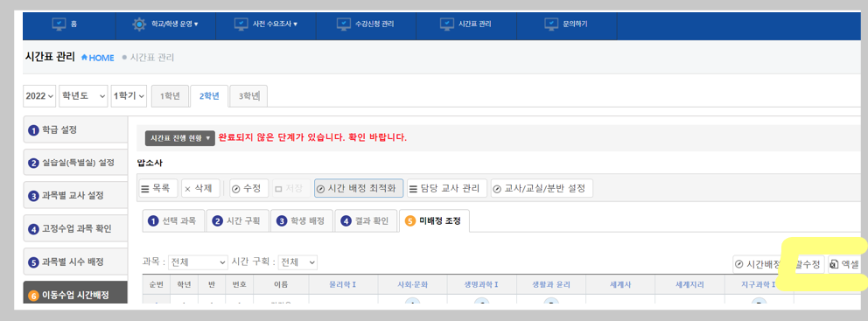Open sidebar step 4 고정수업 과목 확인
Image resolution: width=868 pixels, height=321 pixels.
[x=75, y=228]
